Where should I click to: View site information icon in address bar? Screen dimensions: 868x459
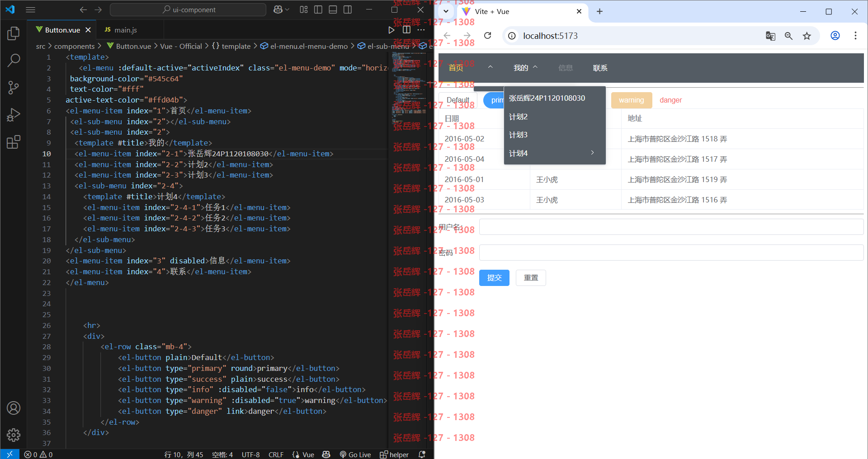pos(512,36)
